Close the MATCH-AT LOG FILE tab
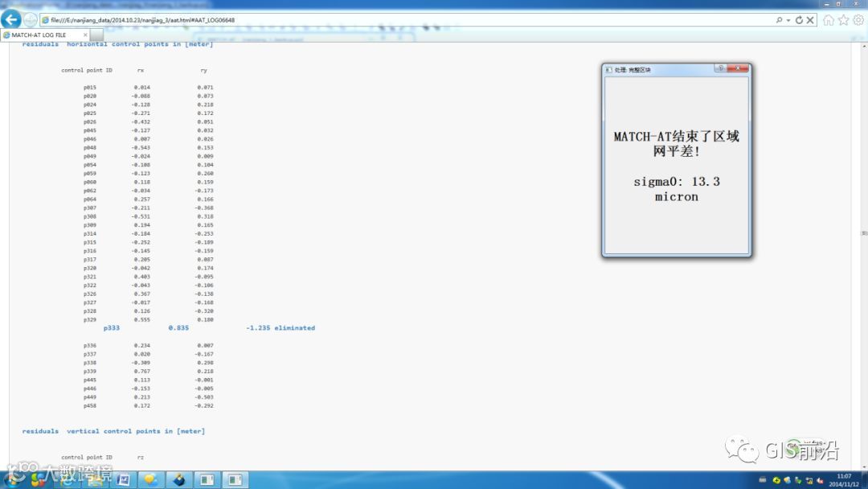Viewport: 868px width, 489px height. tap(85, 35)
